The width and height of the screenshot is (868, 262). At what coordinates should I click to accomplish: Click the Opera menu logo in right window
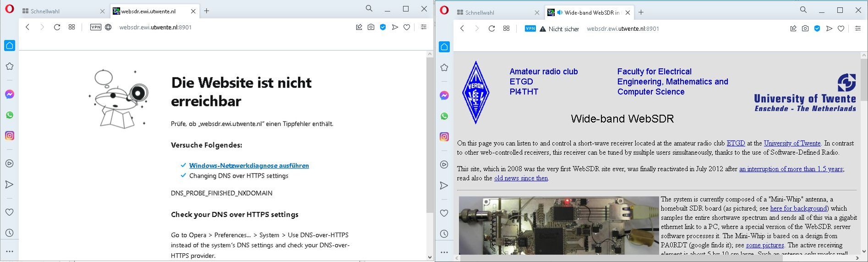444,10
